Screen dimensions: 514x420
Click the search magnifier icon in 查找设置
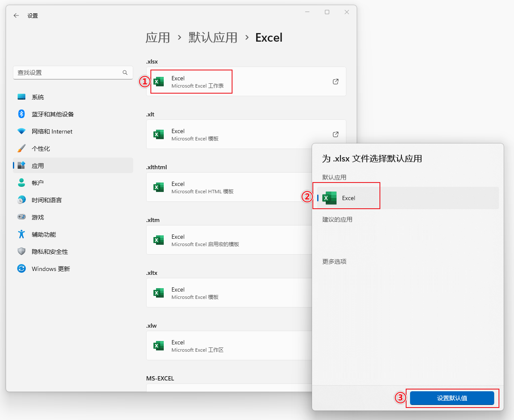pyautogui.click(x=125, y=73)
